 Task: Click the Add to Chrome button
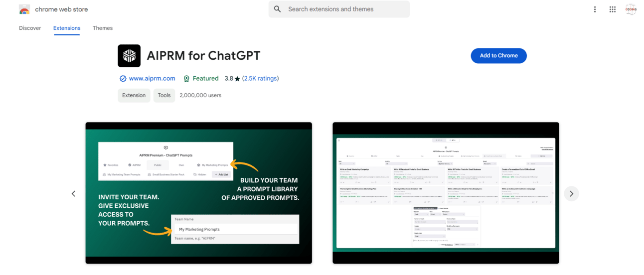[x=498, y=56]
